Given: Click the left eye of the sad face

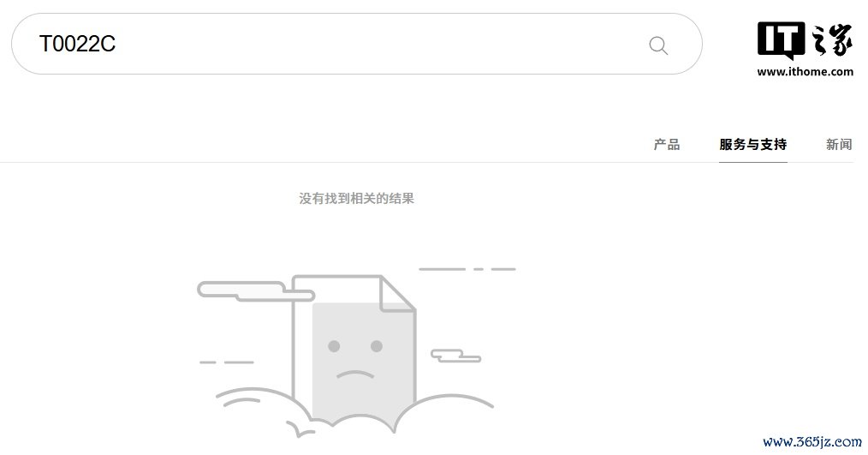Looking at the screenshot, I should (334, 346).
